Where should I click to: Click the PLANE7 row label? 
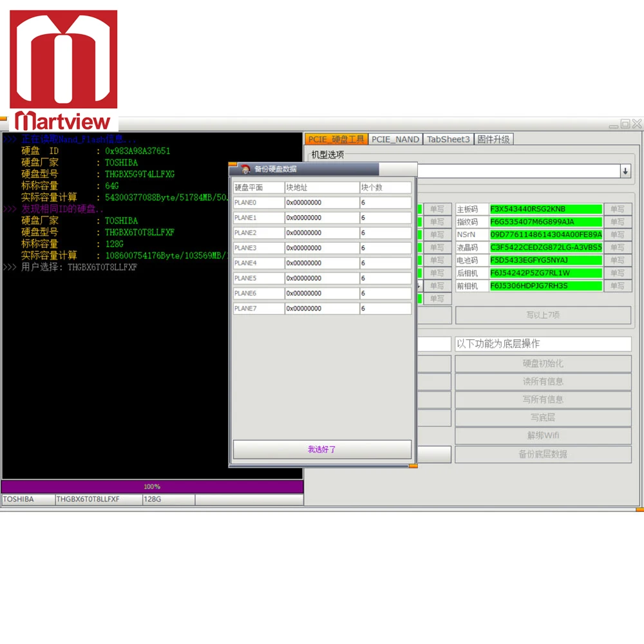259,308
